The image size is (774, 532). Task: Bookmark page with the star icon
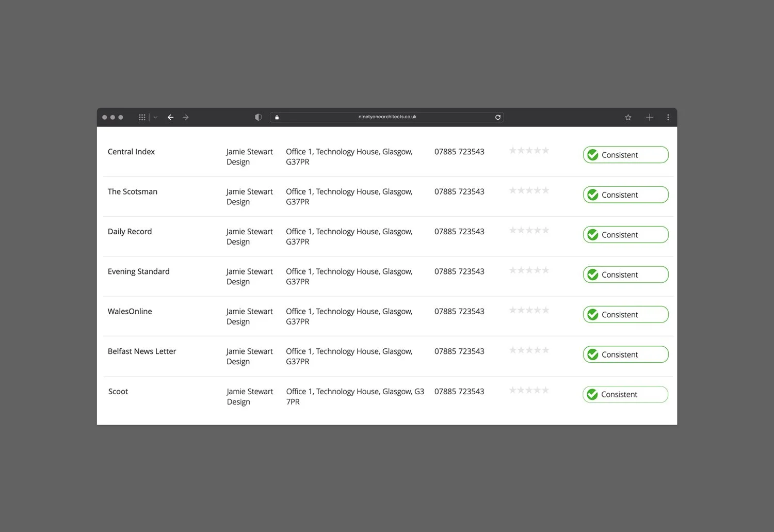(x=628, y=118)
